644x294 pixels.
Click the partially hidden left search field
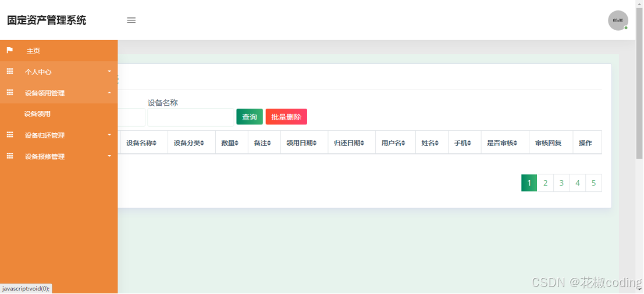(131, 117)
